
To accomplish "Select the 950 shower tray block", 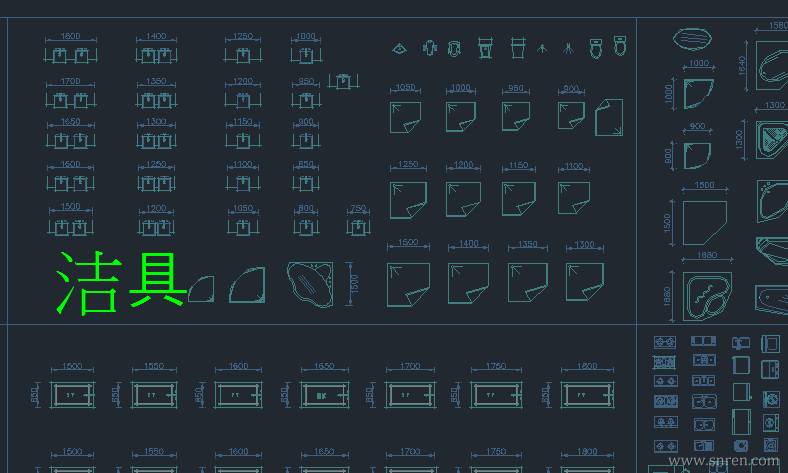I will coord(516,117).
